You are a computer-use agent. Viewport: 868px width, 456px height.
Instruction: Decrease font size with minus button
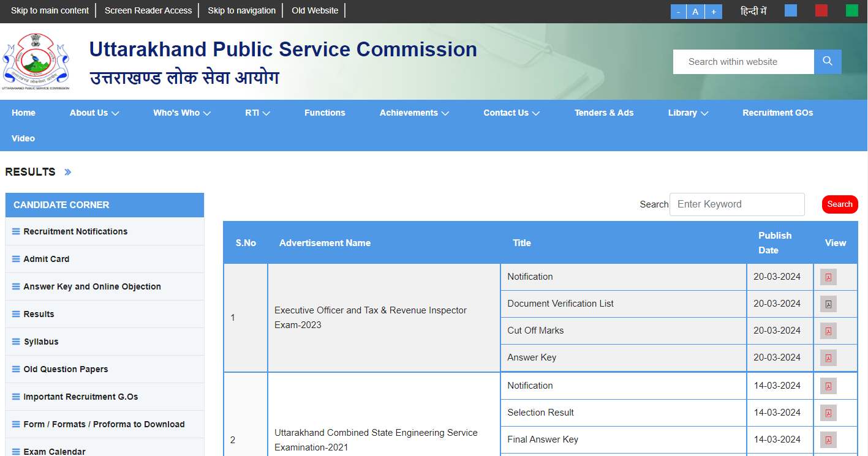pos(679,12)
